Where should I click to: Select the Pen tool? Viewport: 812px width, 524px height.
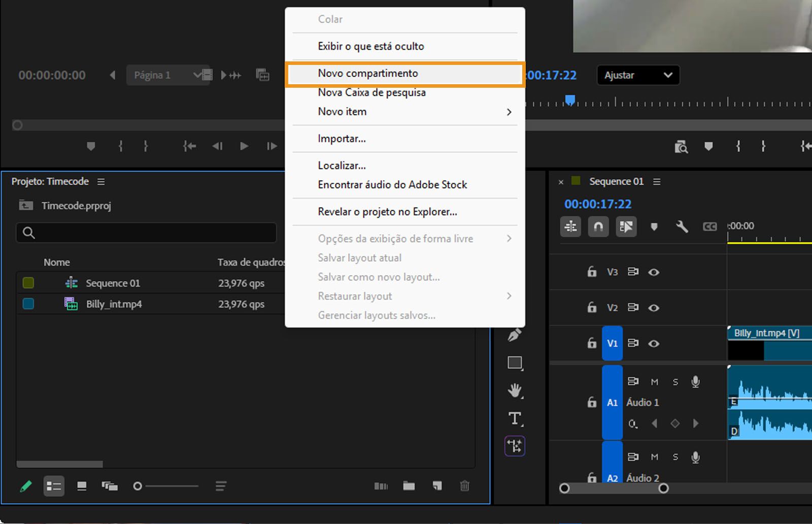(x=515, y=335)
